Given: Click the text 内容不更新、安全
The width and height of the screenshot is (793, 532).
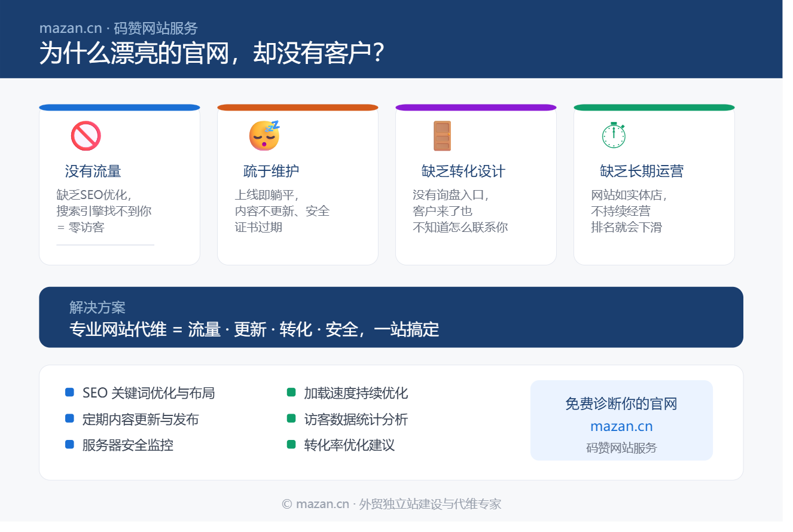Looking at the screenshot, I should coord(282,211).
